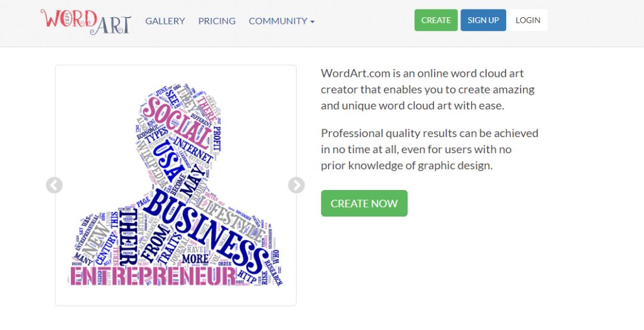Expand the Community dropdown menu
644x330 pixels.
(281, 21)
